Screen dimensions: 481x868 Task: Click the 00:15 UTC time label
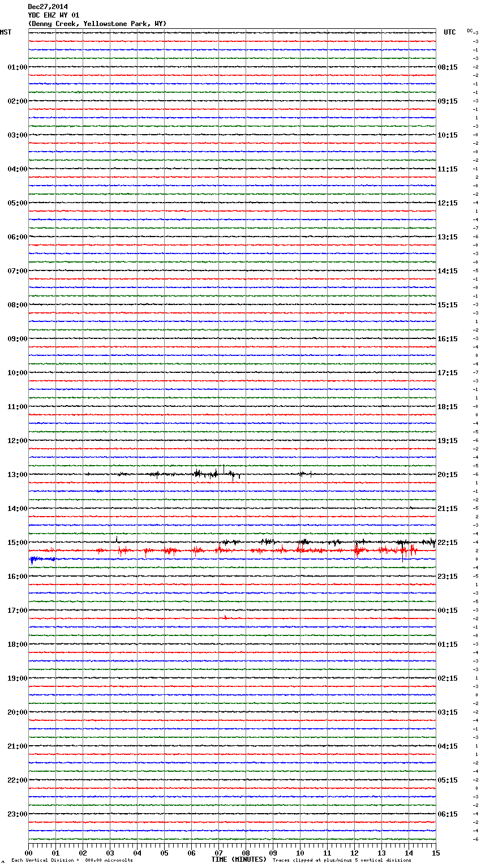pos(448,611)
